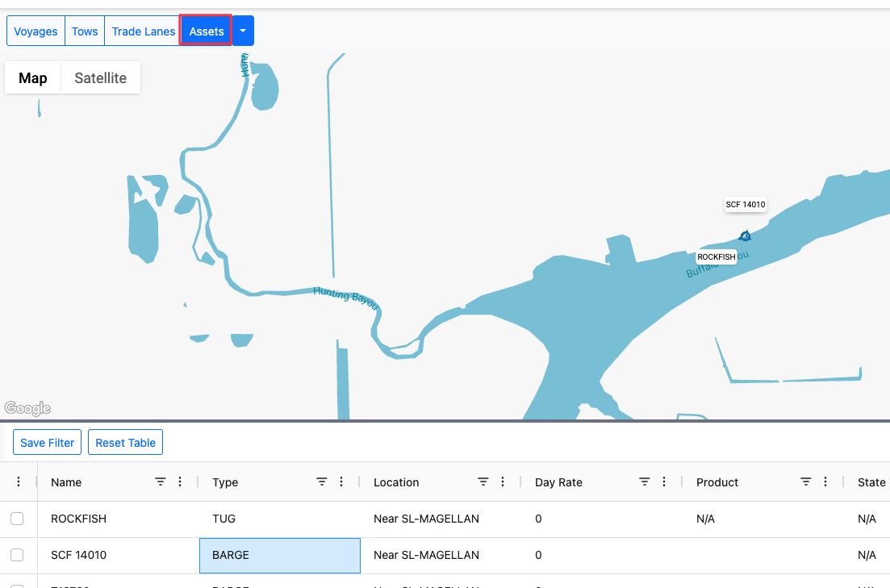Click the SCF 14010 map label
This screenshot has height=588, width=890.
746,204
